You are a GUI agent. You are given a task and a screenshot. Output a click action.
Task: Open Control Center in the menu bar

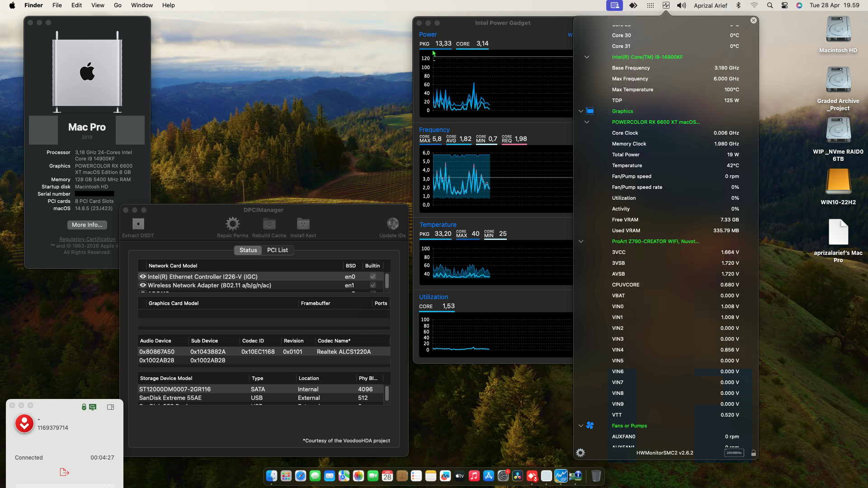coord(784,5)
